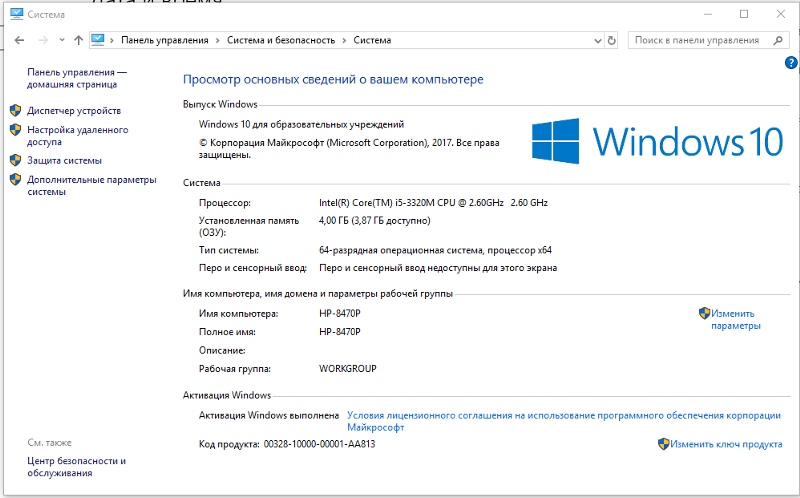Click the heading 'Просмотр основных сведений о вашем компьютере'
800x498 pixels.
coord(333,80)
